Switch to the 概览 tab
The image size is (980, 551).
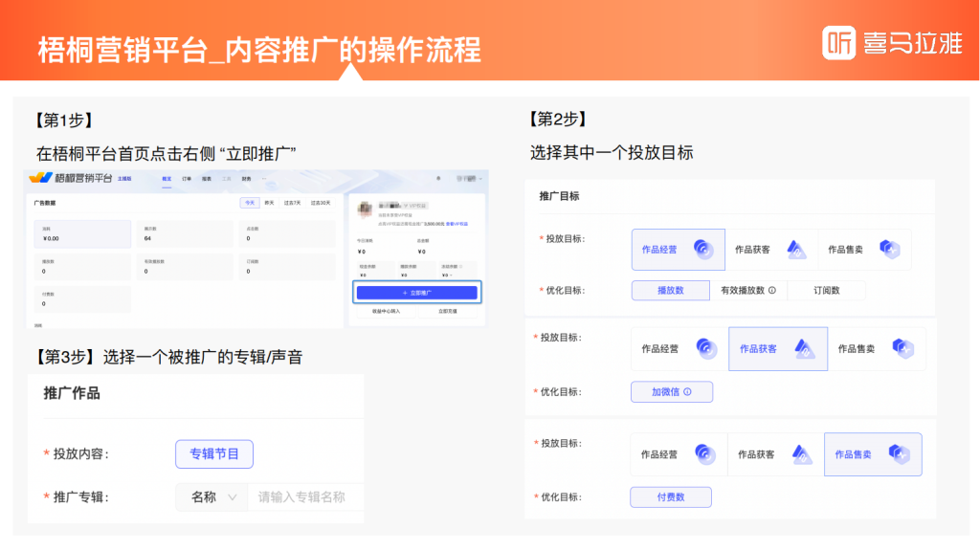coord(167,179)
